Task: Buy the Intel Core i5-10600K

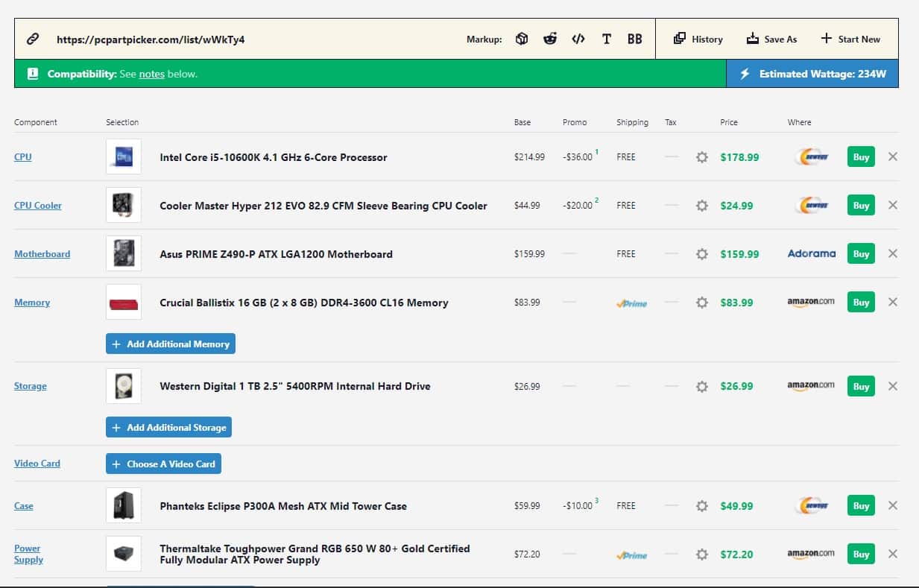Action: pos(861,157)
